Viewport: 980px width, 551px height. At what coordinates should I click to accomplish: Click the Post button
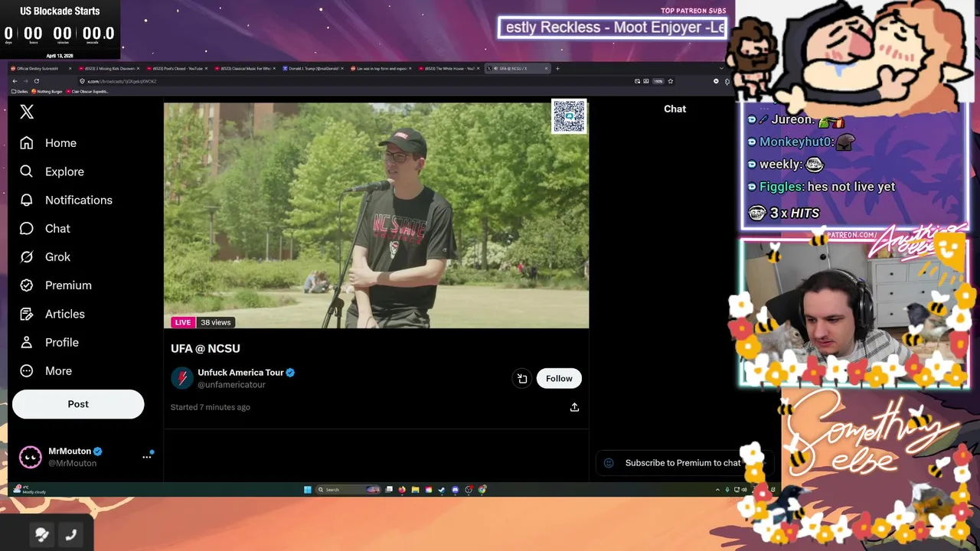[x=78, y=404]
